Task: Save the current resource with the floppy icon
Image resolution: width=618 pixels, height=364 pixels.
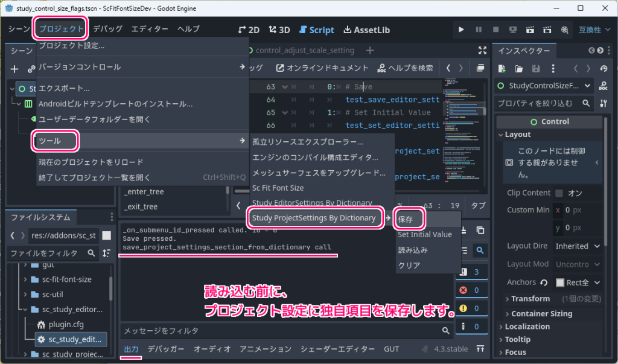Action: [x=536, y=68]
